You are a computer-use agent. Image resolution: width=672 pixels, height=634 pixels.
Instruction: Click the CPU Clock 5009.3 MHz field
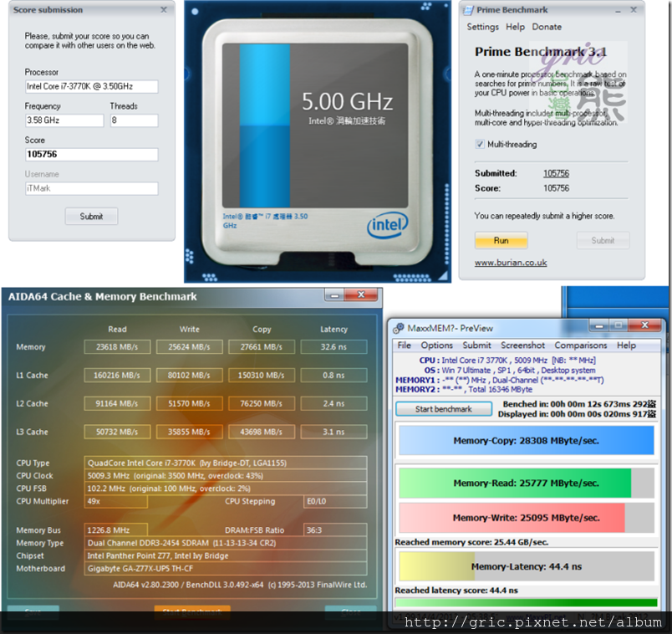coord(226,476)
